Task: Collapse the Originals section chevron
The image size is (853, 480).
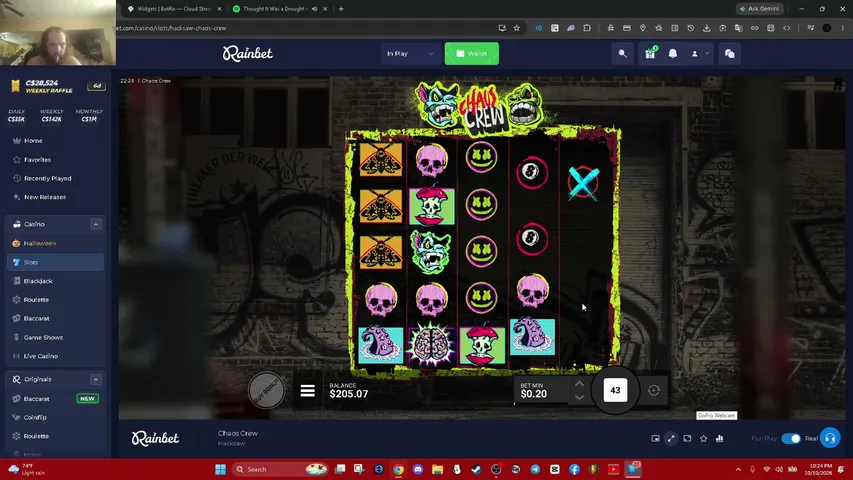Action: pyautogui.click(x=96, y=379)
